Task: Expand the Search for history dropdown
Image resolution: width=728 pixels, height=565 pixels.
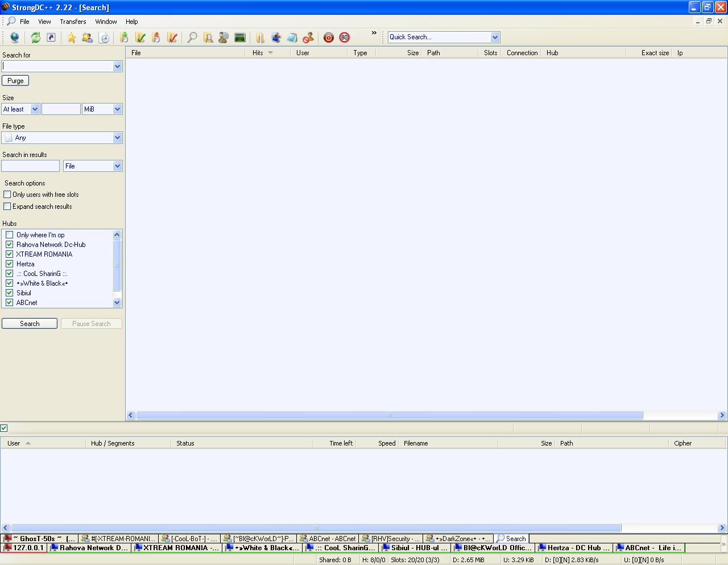Action: [x=117, y=67]
